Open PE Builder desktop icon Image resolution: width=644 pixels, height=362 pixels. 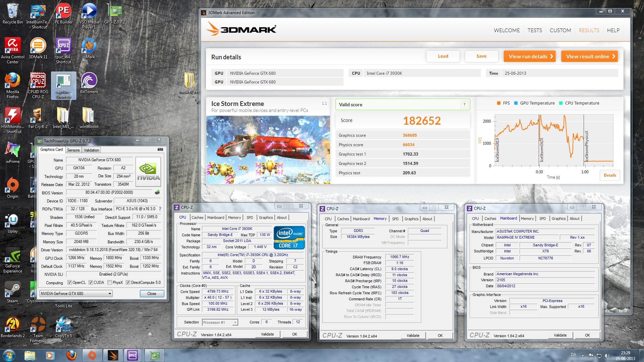(63, 13)
